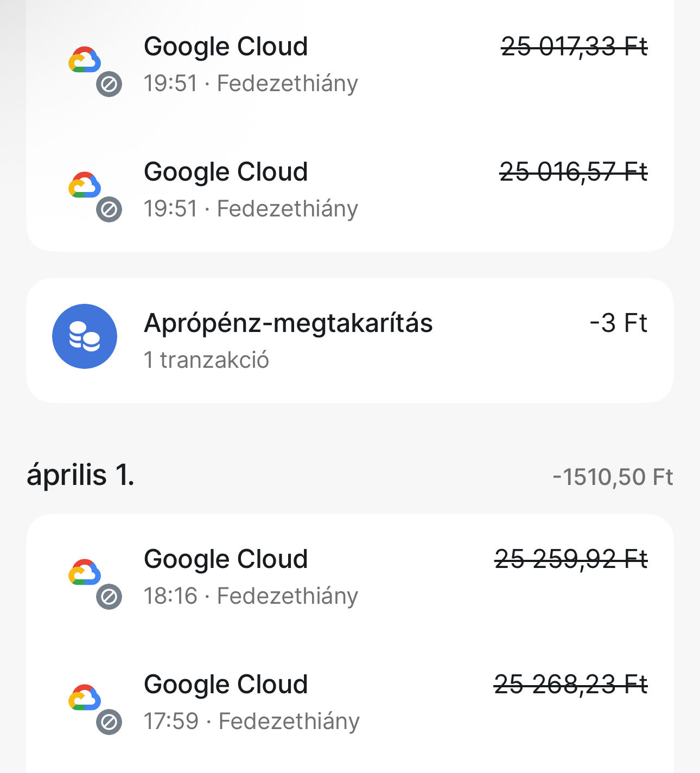
Task: Tap the blue coins Aprópénz-megtakarítás icon
Action: point(85,336)
